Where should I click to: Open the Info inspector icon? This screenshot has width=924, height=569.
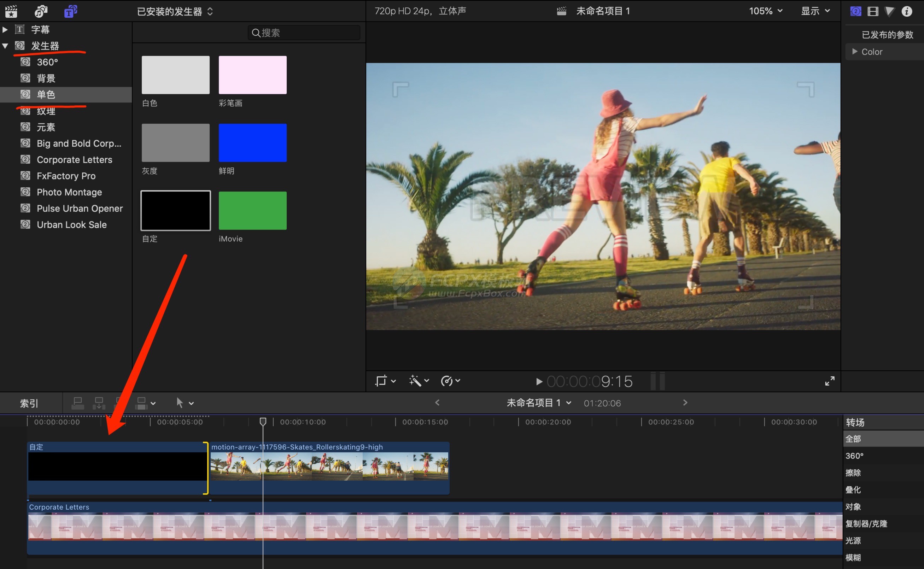point(907,11)
